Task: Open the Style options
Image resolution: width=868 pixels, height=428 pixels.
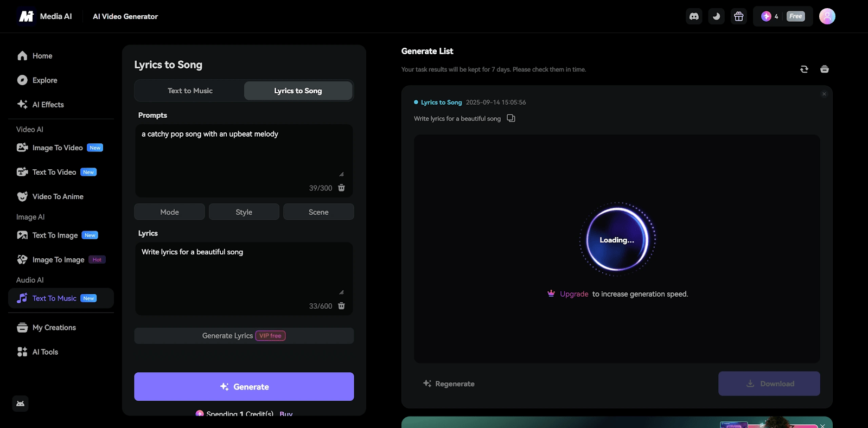Action: [244, 212]
